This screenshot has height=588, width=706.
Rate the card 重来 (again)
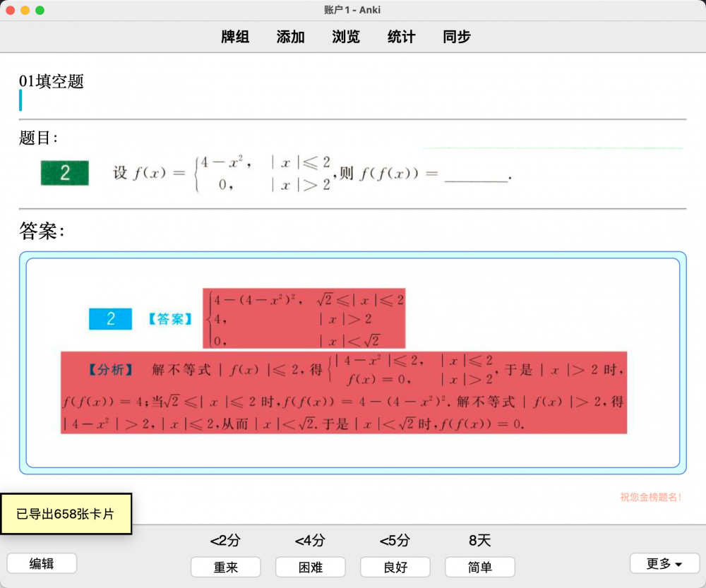(226, 567)
